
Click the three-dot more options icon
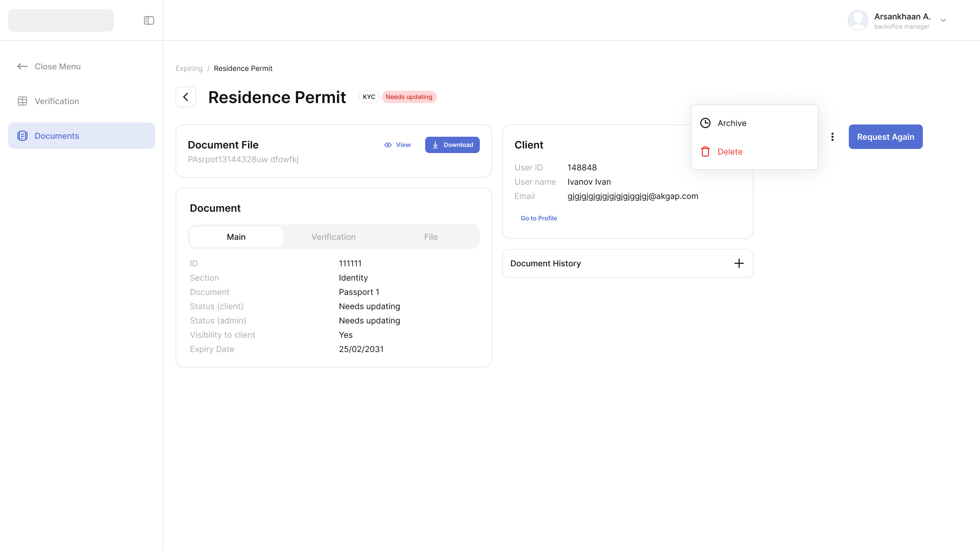(832, 137)
